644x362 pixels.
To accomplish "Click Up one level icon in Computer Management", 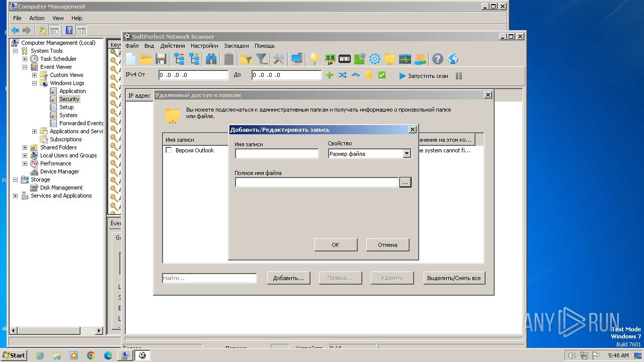I will pos(42,30).
